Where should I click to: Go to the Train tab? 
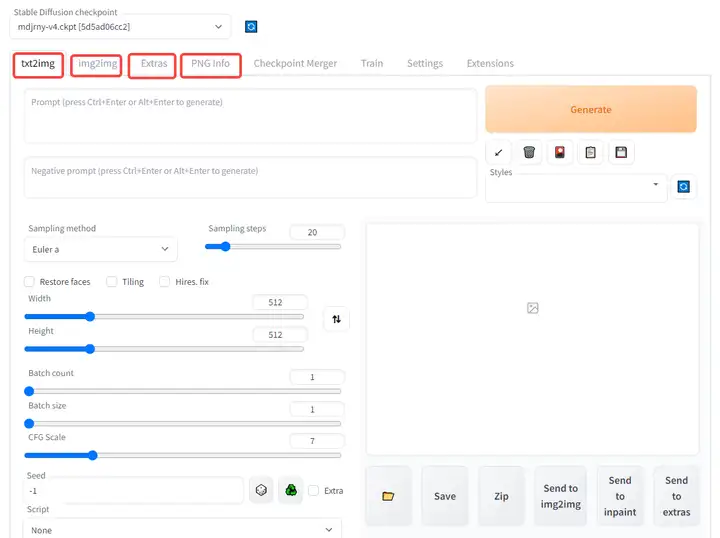point(371,63)
